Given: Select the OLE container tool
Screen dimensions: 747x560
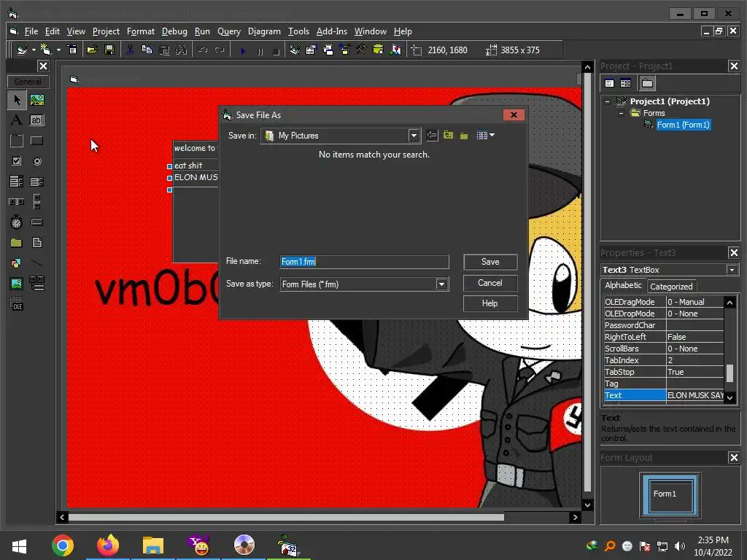Looking at the screenshot, I should pos(17,304).
